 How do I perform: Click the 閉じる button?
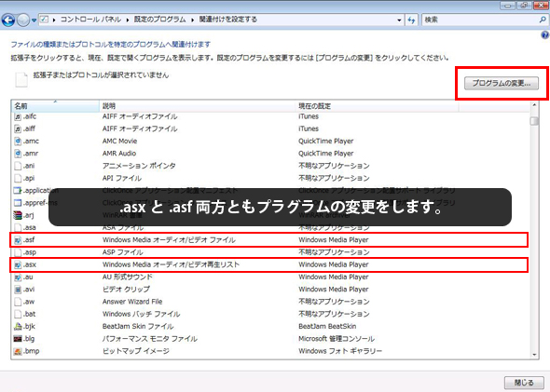click(x=524, y=383)
